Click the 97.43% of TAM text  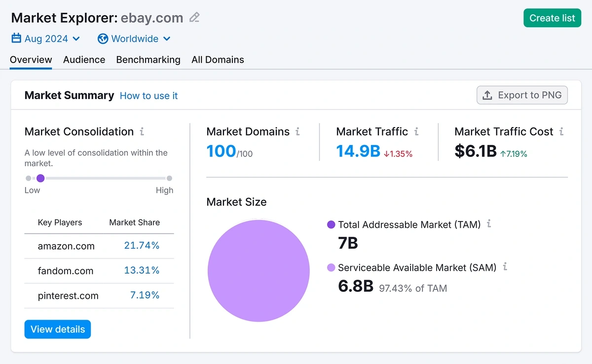click(x=413, y=288)
